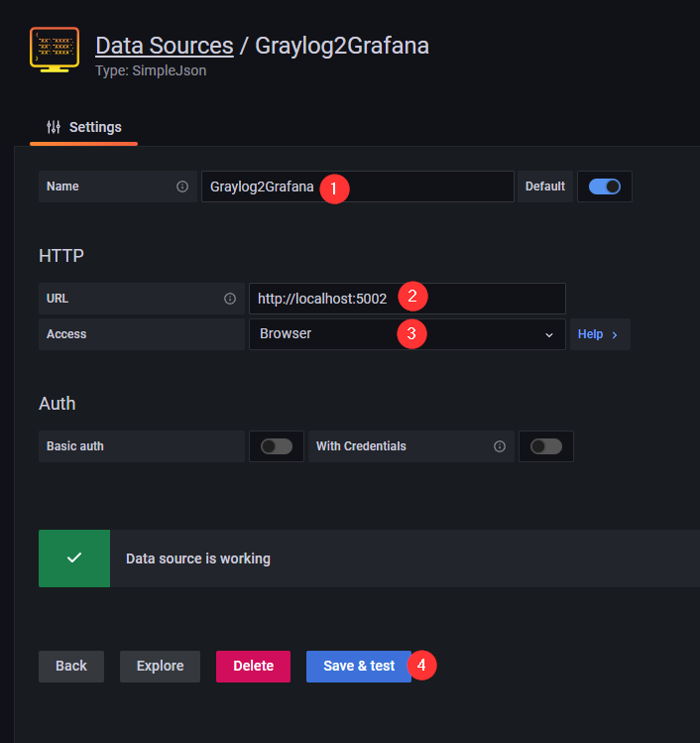The image size is (700, 743).
Task: Click the Back button
Action: coord(71,667)
